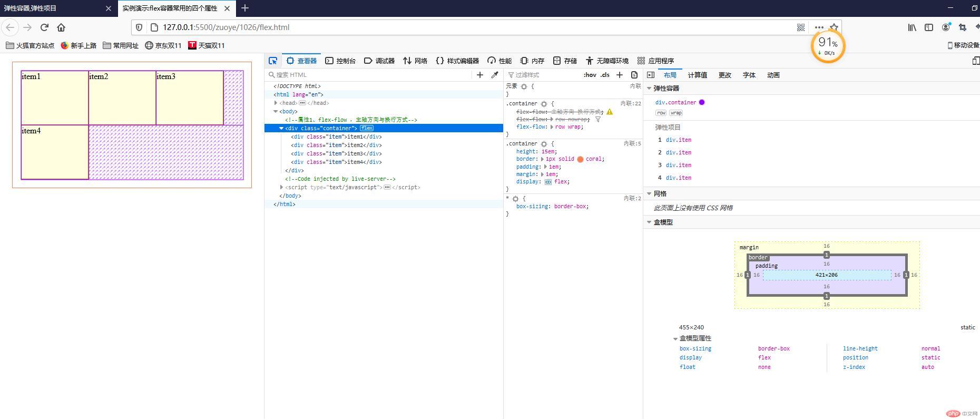The image size is (980, 419).
Task: Open the Library bookmarks icon
Action: point(912,27)
